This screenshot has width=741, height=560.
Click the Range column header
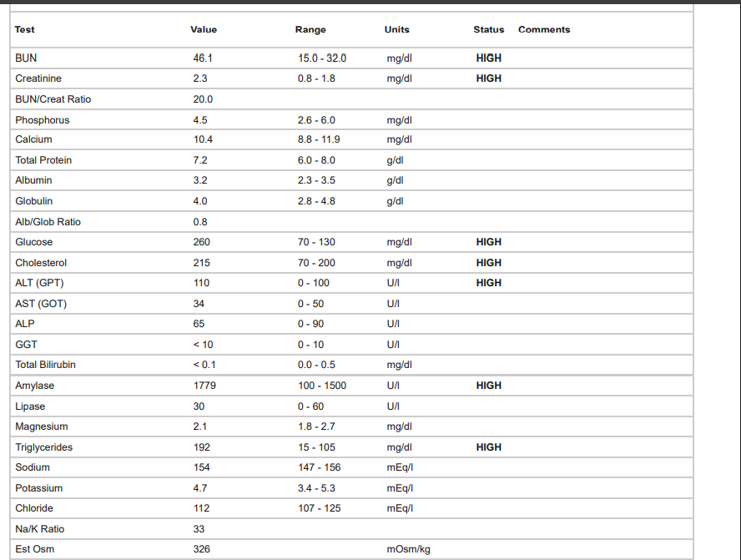tap(310, 30)
